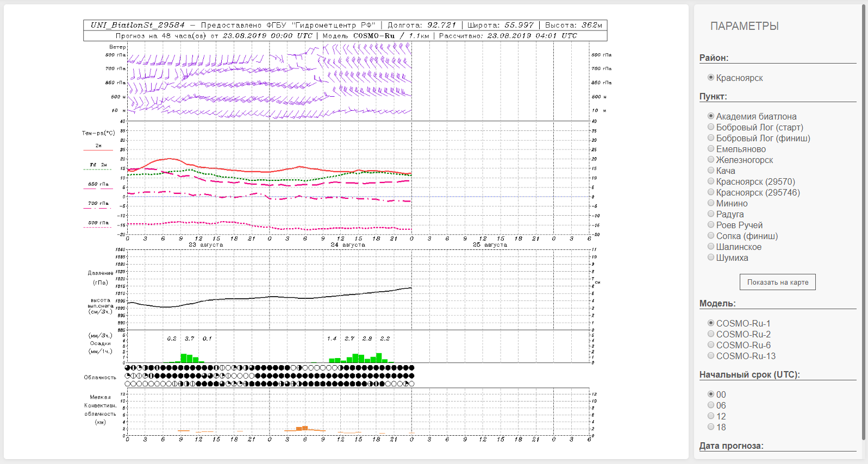Select COSMO-Ru-1 model
Image resolution: width=868 pixels, height=464 pixels.
[x=711, y=323]
